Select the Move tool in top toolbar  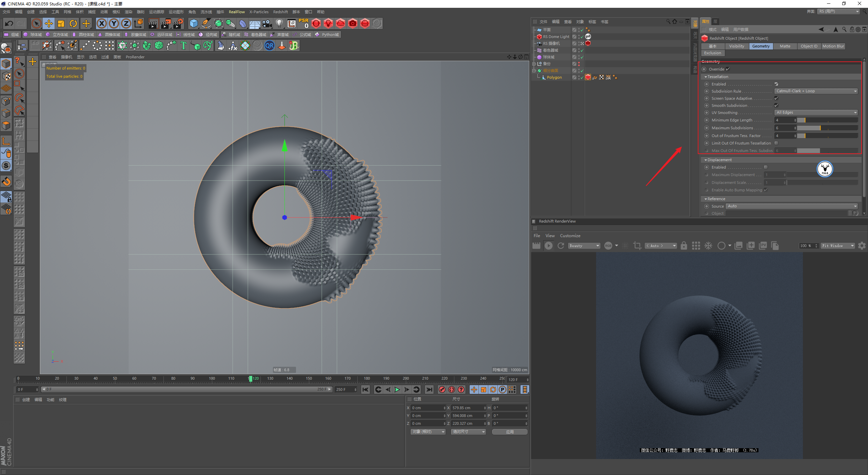pyautogui.click(x=49, y=23)
